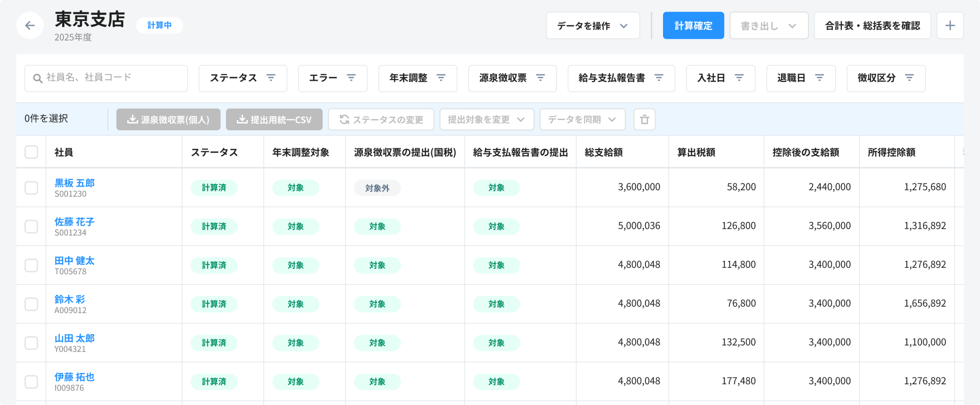
Task: Click the trash delete icon
Action: pos(644,119)
